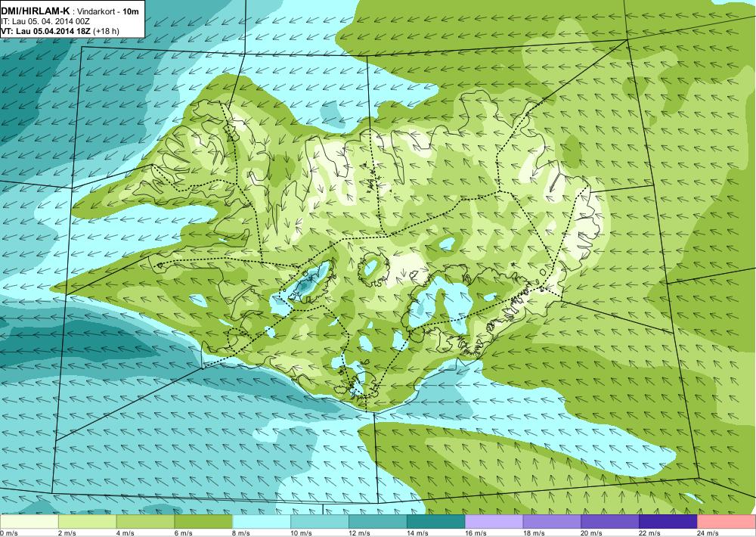This screenshot has width=756, height=537.
Task: Click the "VT: Lau 05.04.2014 18Z" valid time
Action: [x=46, y=31]
